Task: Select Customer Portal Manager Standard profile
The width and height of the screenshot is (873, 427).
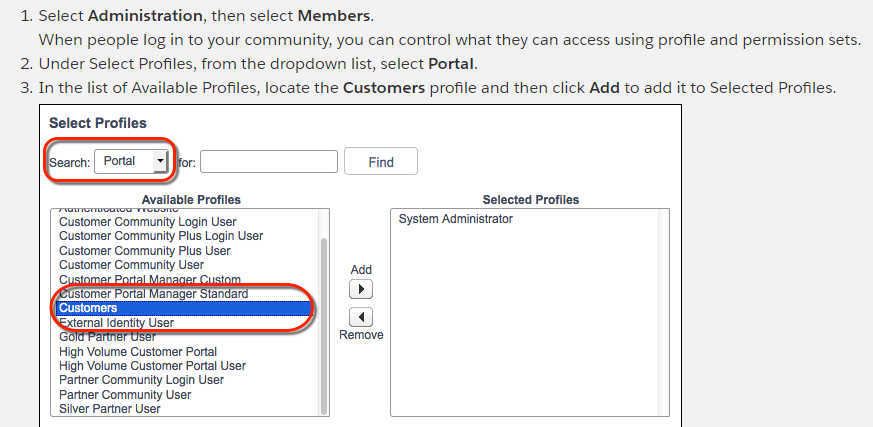Action: [x=153, y=294]
